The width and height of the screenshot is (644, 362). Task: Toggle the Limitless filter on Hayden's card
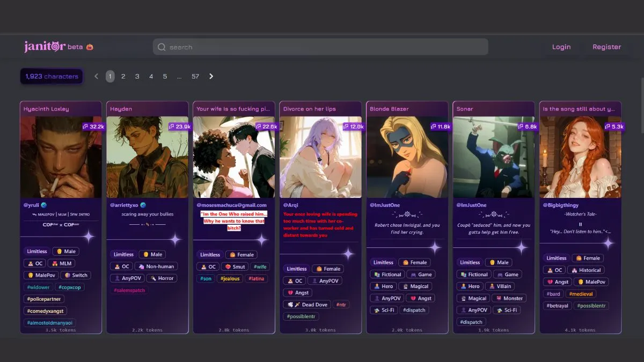pos(123,254)
